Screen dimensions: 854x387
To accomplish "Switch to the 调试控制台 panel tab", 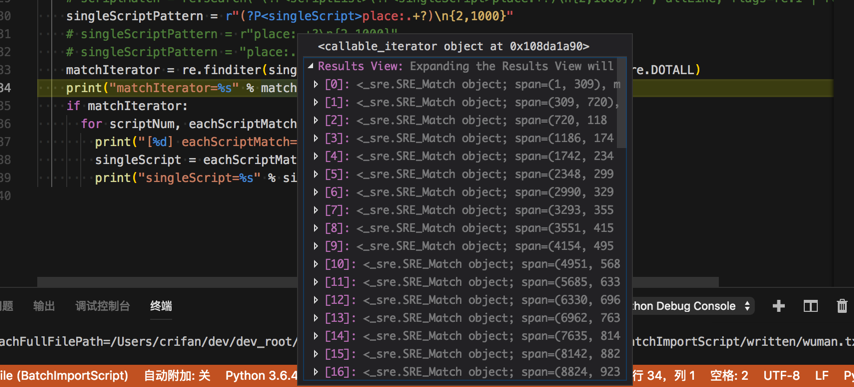I will 102,306.
